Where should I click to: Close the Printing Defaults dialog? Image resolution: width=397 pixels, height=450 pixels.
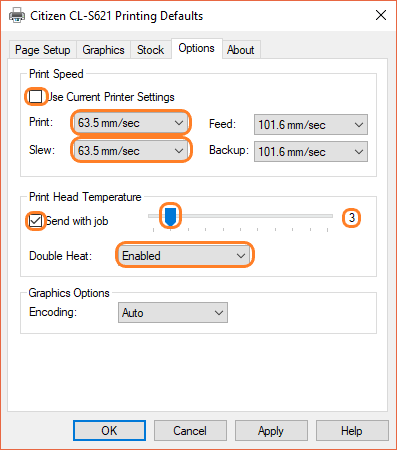coord(381,15)
